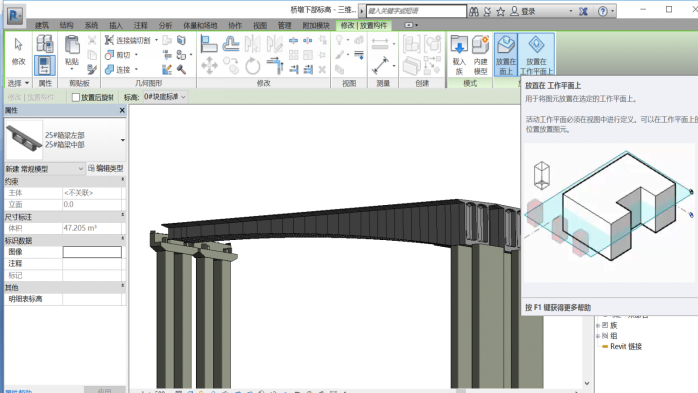
Task: Enable Rotate after placement checkbox
Action: point(76,97)
